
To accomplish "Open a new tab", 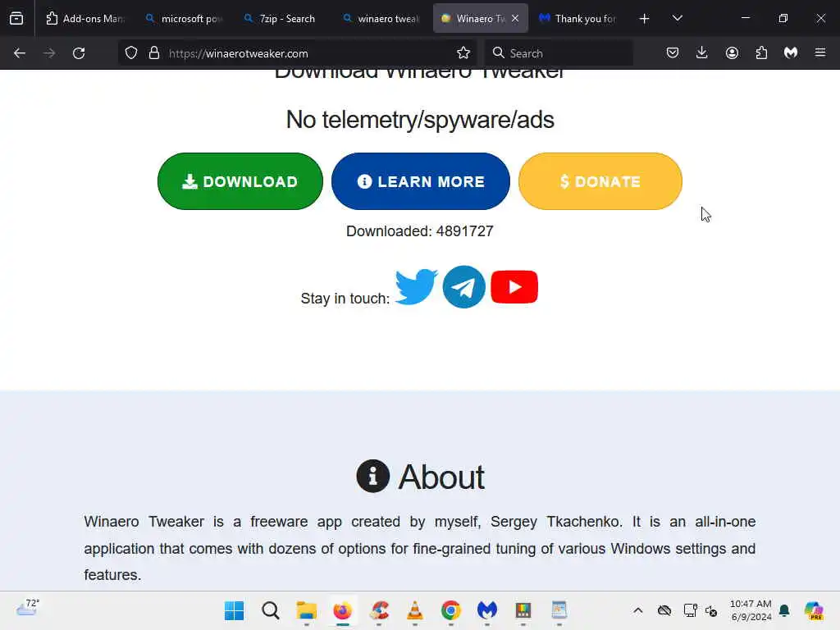I will tap(645, 19).
